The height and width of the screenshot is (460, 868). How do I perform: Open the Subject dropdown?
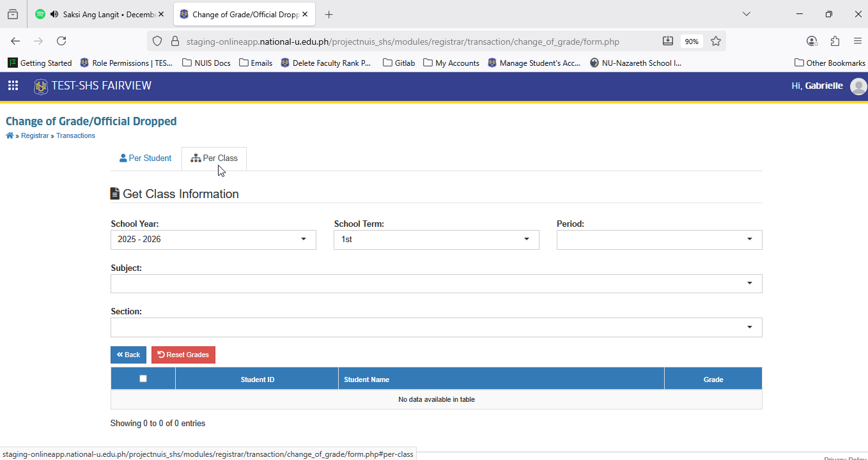click(437, 284)
